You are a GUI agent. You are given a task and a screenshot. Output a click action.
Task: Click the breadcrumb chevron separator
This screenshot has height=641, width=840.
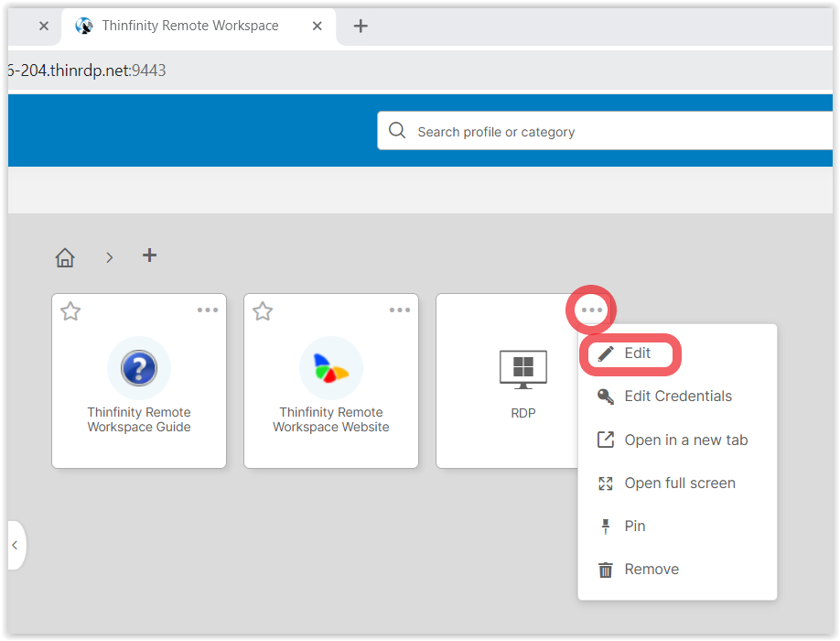[x=110, y=258]
